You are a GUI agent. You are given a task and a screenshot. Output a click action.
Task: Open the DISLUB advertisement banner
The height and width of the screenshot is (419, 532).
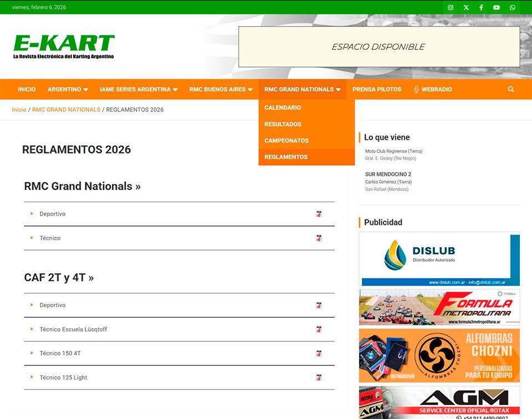click(x=439, y=259)
